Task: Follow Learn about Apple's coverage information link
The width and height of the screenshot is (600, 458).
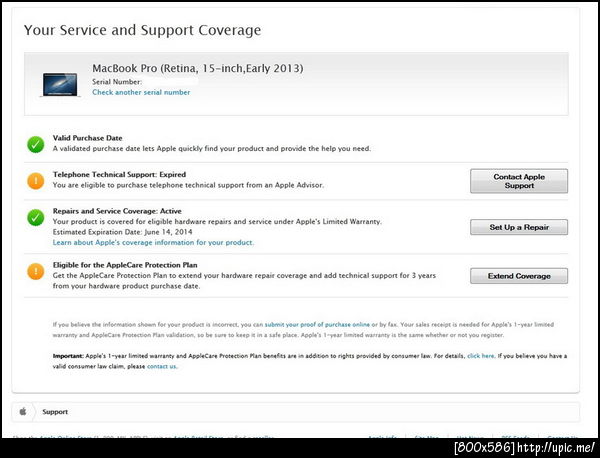Action: coord(153,243)
